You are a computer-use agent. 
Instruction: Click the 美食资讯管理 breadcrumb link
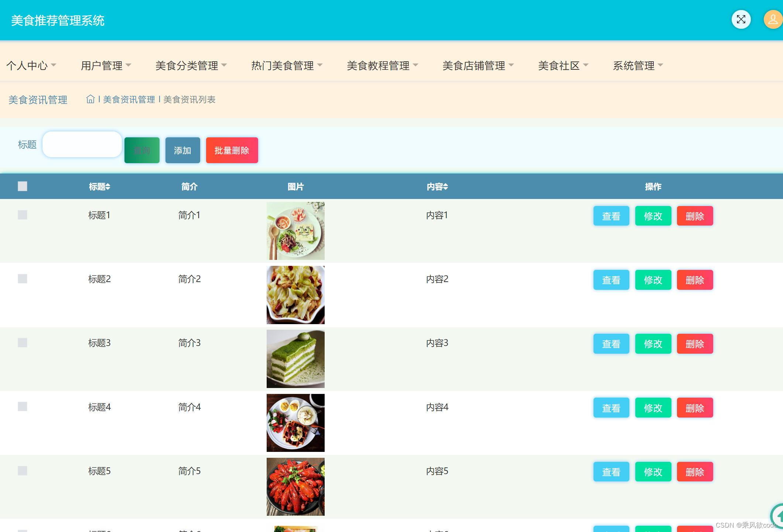coord(129,100)
